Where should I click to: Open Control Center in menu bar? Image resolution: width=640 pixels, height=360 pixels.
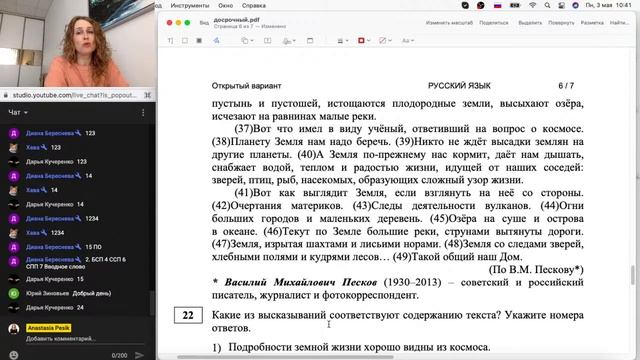[x=562, y=5]
